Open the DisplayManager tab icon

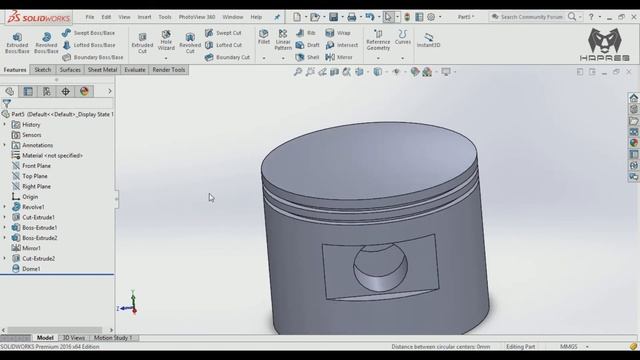click(84, 91)
